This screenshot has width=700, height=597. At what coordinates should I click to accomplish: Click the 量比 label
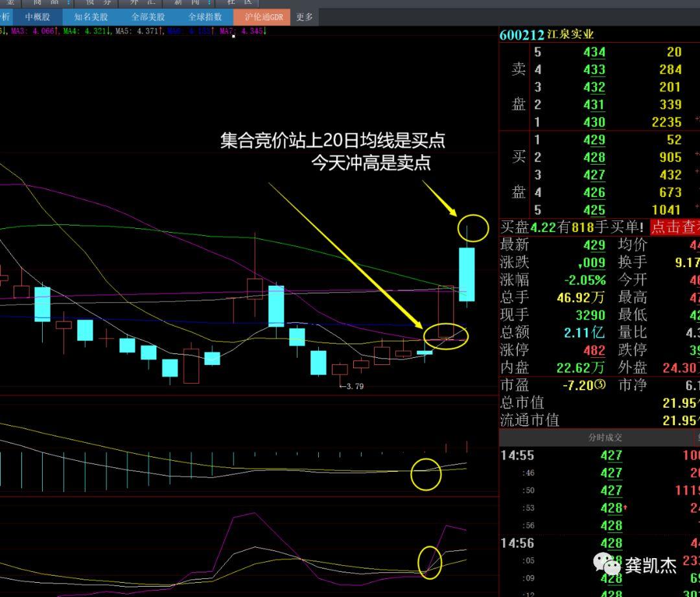(x=633, y=333)
